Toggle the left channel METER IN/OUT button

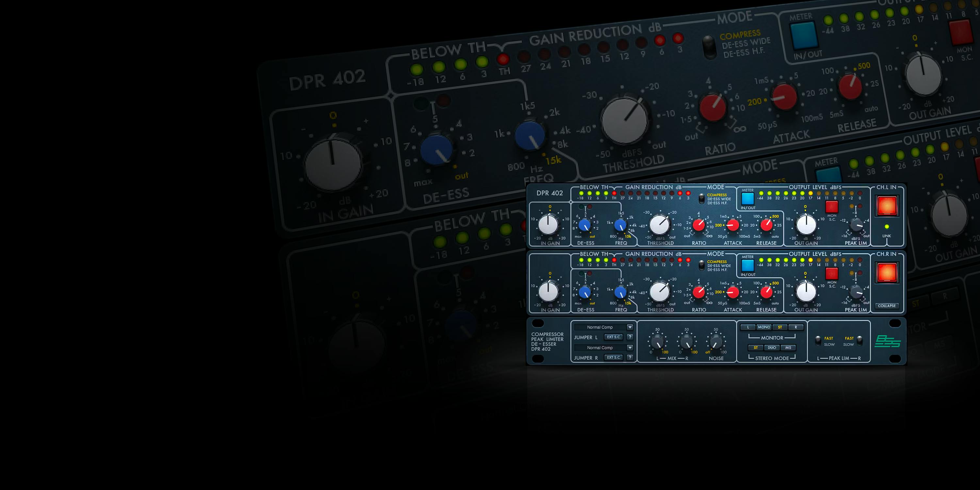747,199
